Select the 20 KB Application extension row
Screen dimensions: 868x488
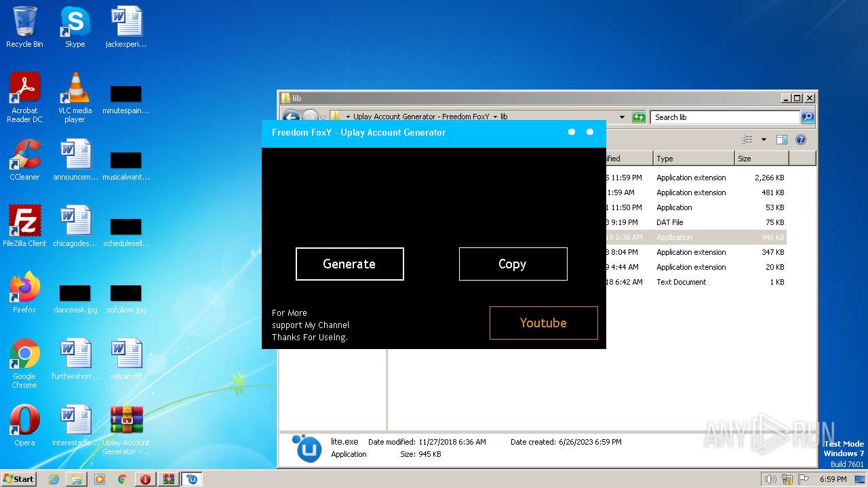696,267
